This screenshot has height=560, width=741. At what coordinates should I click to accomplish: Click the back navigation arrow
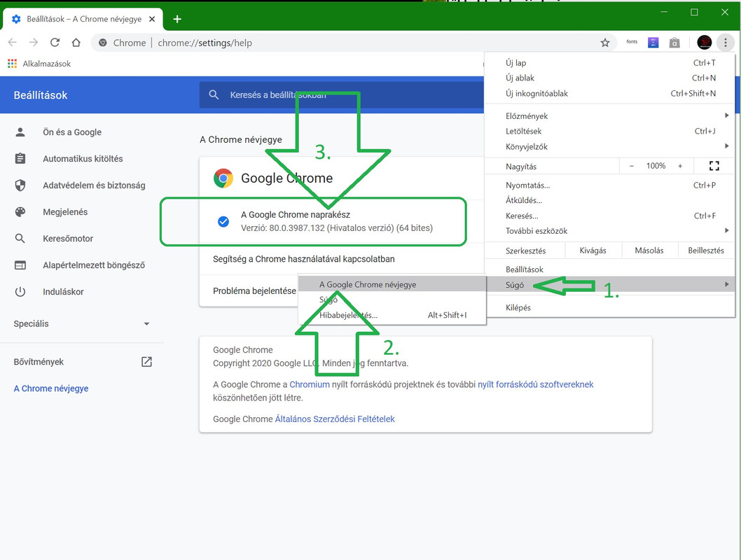point(13,43)
